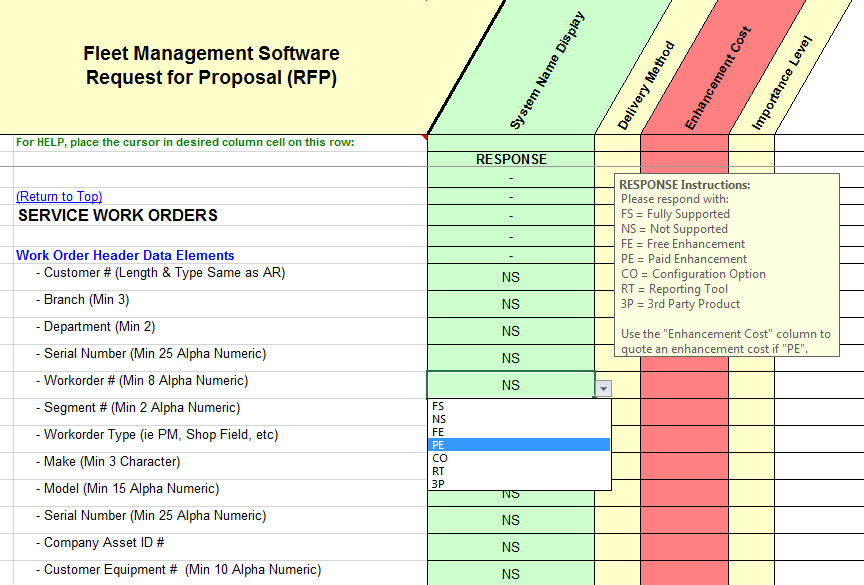Select the Company Asset ID # label
The image size is (864, 585).
pyautogui.click(x=100, y=543)
